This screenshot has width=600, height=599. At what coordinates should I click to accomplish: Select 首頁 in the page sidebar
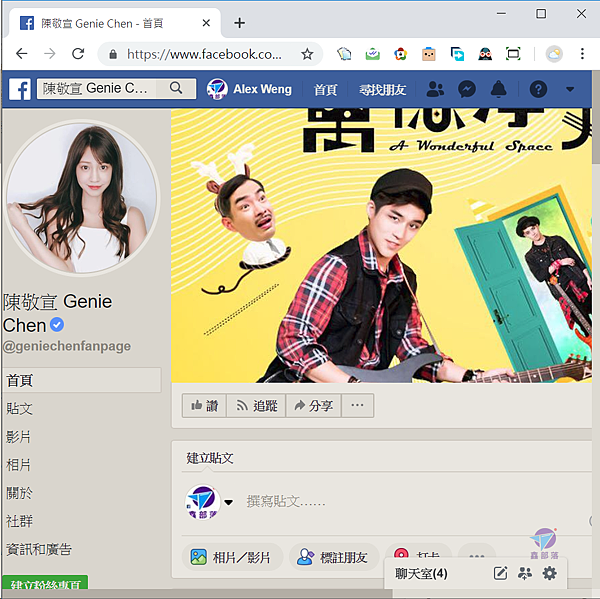point(82,380)
